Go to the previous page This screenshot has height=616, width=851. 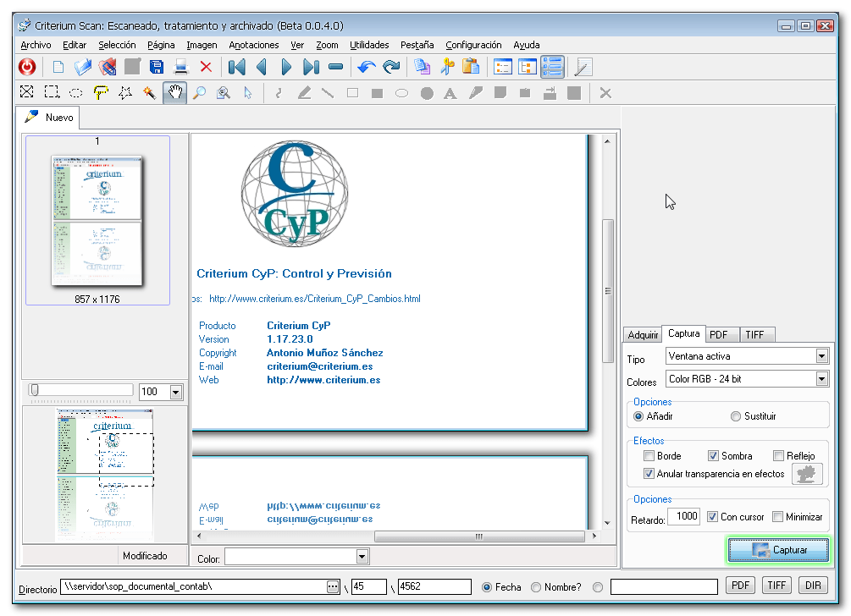(x=262, y=67)
